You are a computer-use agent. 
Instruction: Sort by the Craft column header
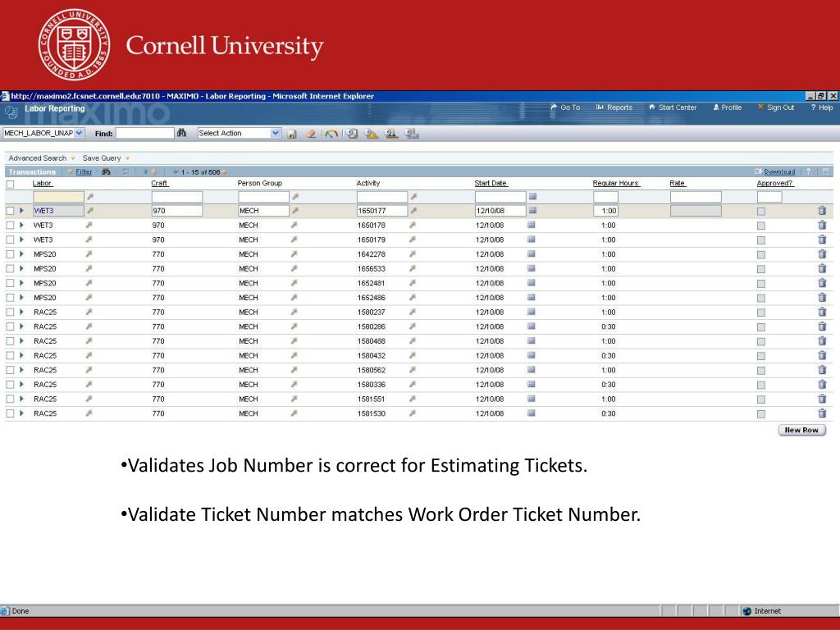tap(160, 183)
